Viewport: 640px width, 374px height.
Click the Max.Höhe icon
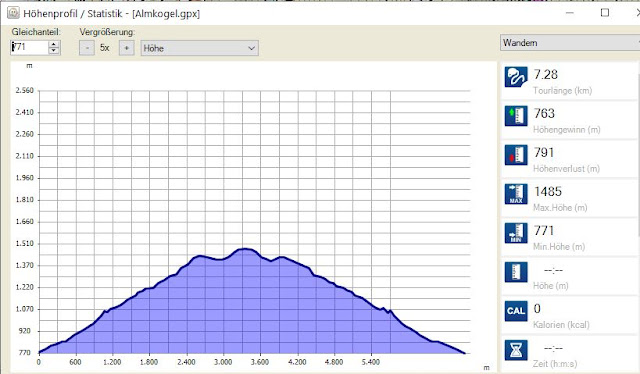click(x=516, y=194)
